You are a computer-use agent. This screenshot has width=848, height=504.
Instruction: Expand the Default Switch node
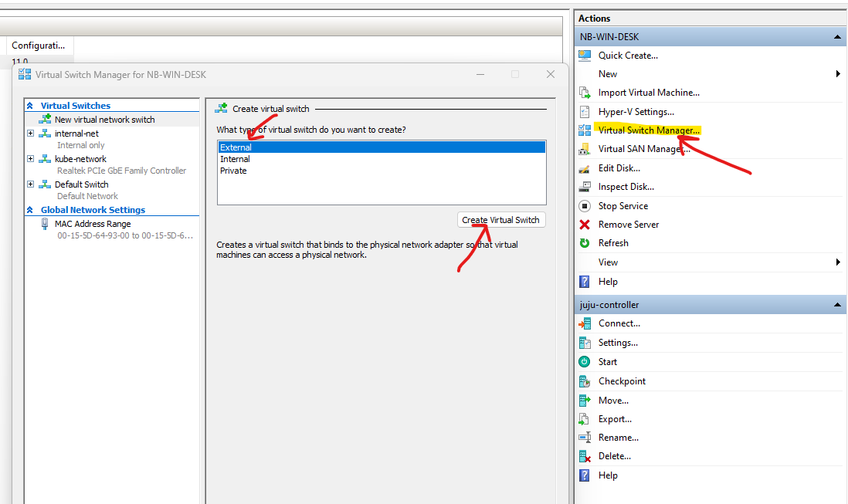31,184
